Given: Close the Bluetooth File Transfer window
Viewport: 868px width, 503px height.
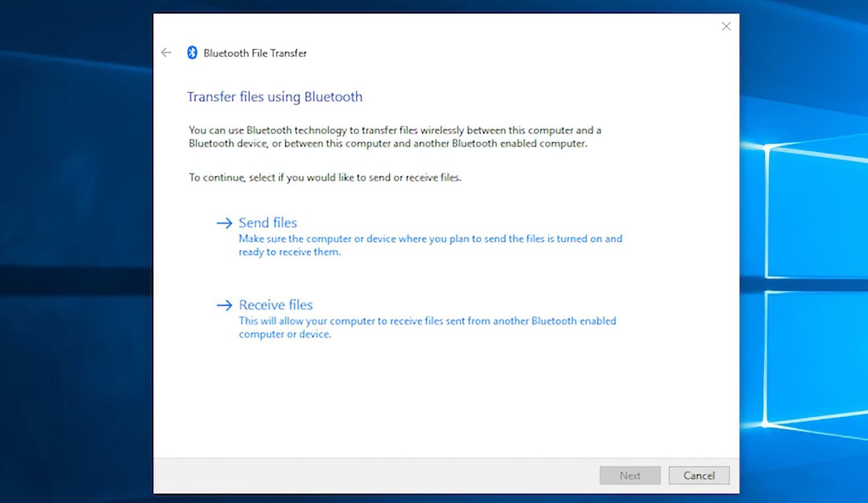Looking at the screenshot, I should (726, 26).
